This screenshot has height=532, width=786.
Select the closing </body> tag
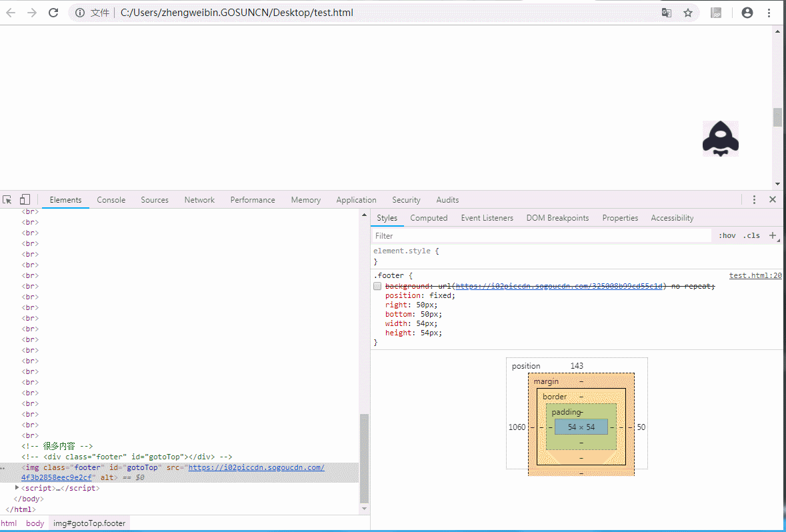click(x=29, y=499)
